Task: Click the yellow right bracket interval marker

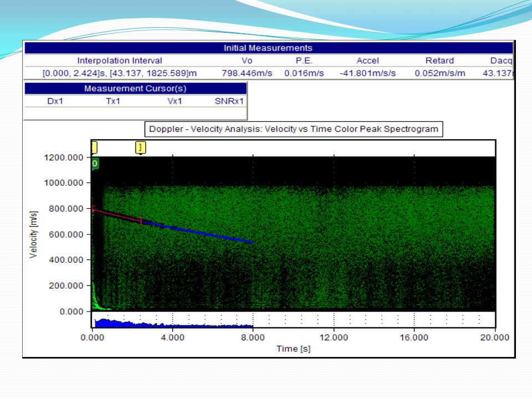Action: [140, 147]
